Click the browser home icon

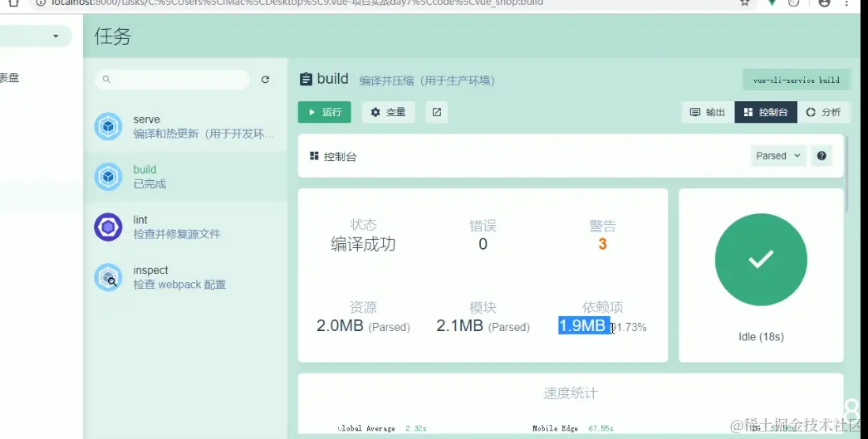pos(14,2)
